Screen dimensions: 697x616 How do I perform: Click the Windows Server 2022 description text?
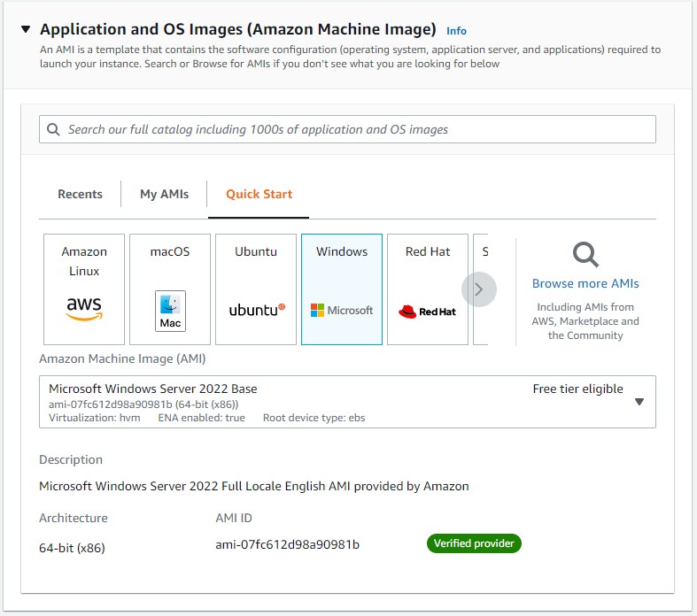coord(254,486)
